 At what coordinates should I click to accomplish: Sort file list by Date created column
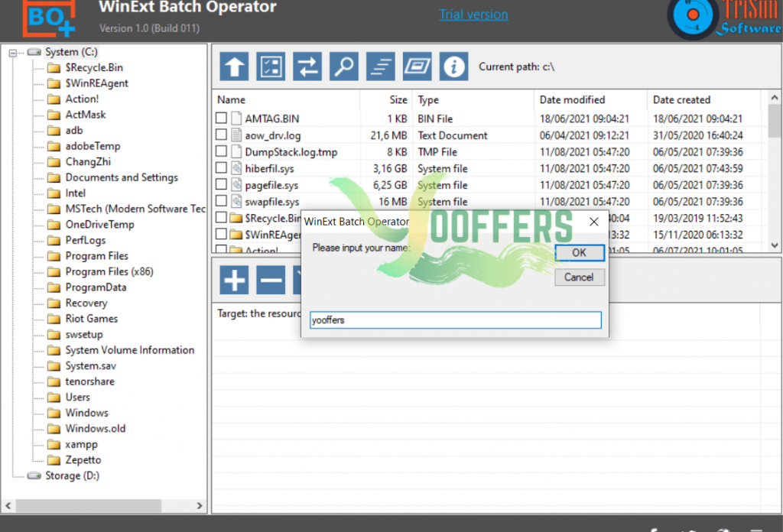click(x=704, y=100)
